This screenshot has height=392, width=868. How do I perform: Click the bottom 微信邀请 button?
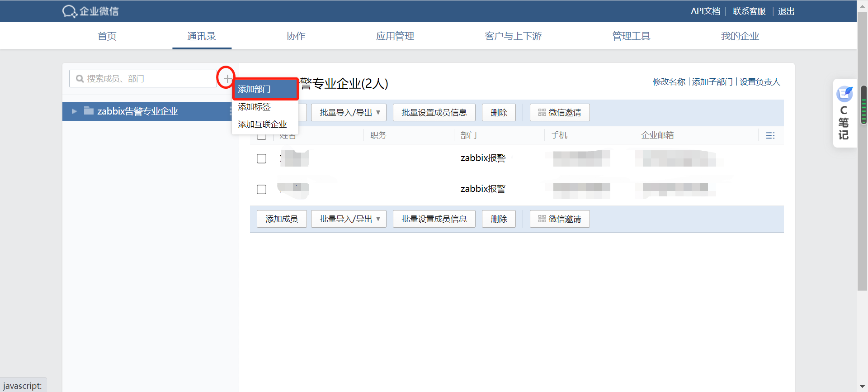pos(560,219)
